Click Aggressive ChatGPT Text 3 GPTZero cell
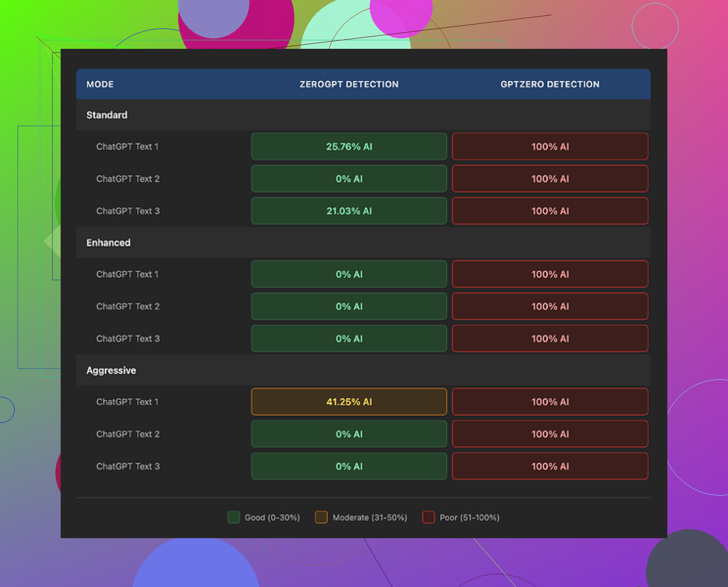 pyautogui.click(x=550, y=466)
